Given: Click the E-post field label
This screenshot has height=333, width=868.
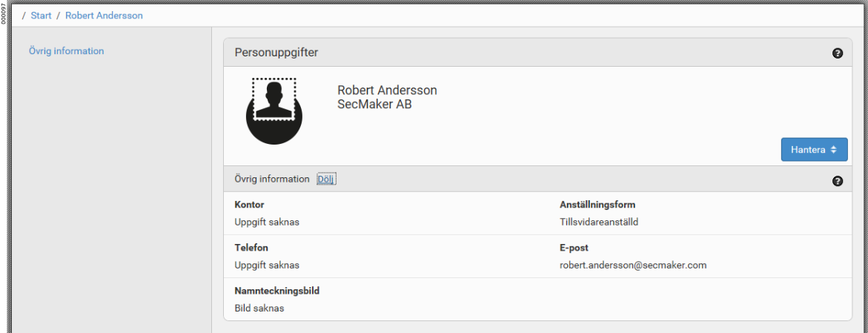Looking at the screenshot, I should point(574,248).
